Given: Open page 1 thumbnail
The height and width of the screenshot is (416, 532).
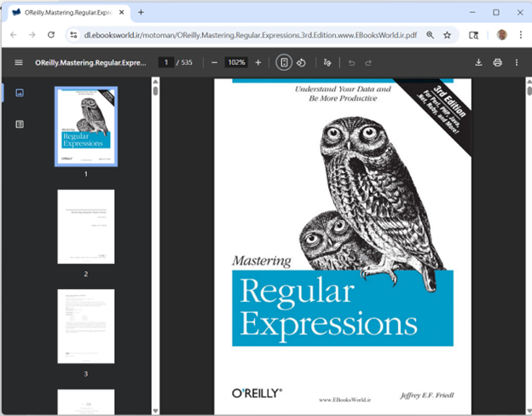Looking at the screenshot, I should 86,126.
